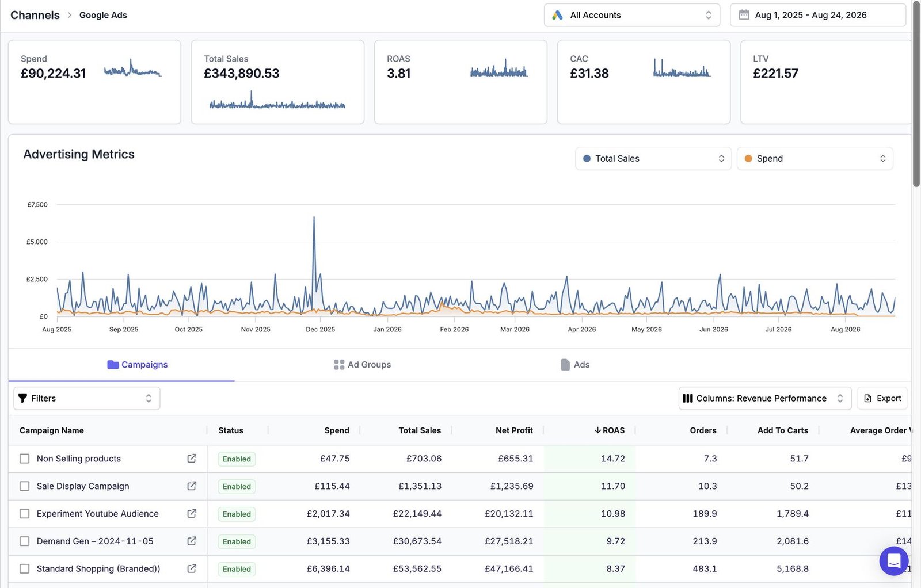Select the Sale Display Campaign checkbox

click(x=24, y=486)
